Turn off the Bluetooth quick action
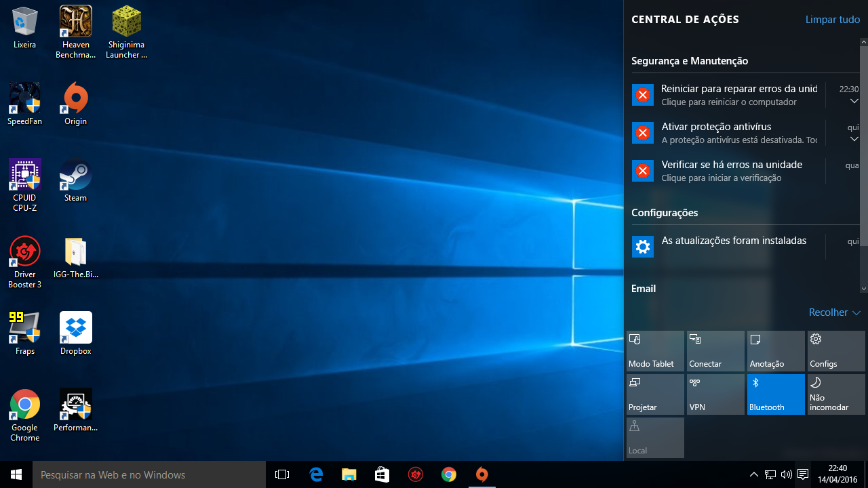Image resolution: width=868 pixels, height=488 pixels. coord(776,394)
